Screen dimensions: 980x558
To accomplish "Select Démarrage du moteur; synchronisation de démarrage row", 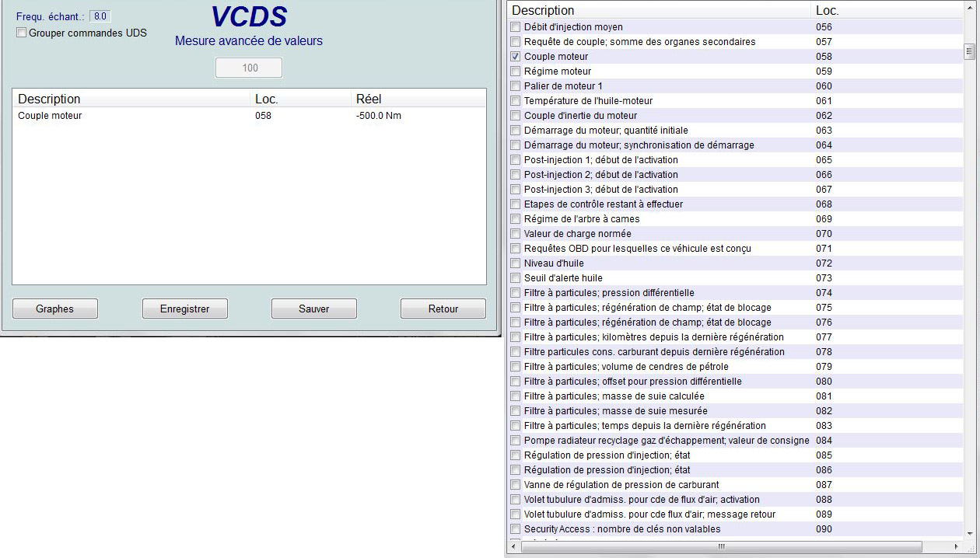I will point(735,145).
